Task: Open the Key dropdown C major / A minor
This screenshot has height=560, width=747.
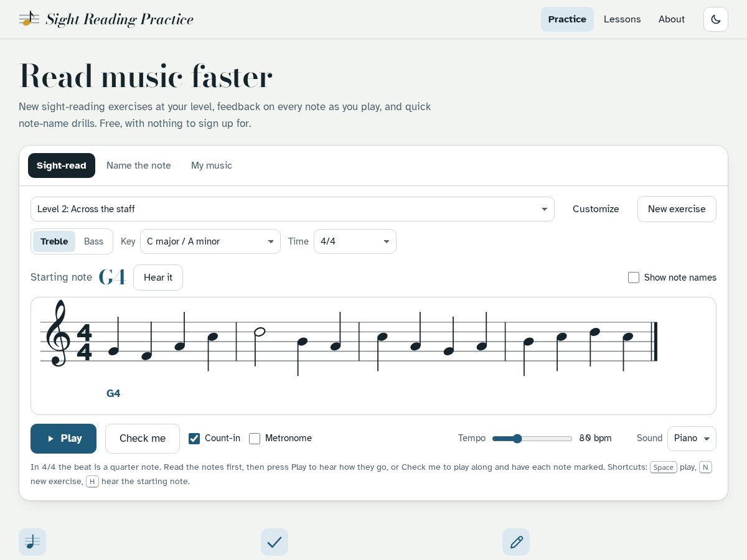Action: (210, 241)
